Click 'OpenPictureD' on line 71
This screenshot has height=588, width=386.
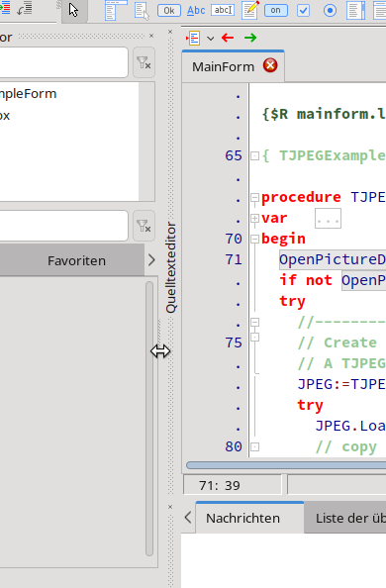333,259
